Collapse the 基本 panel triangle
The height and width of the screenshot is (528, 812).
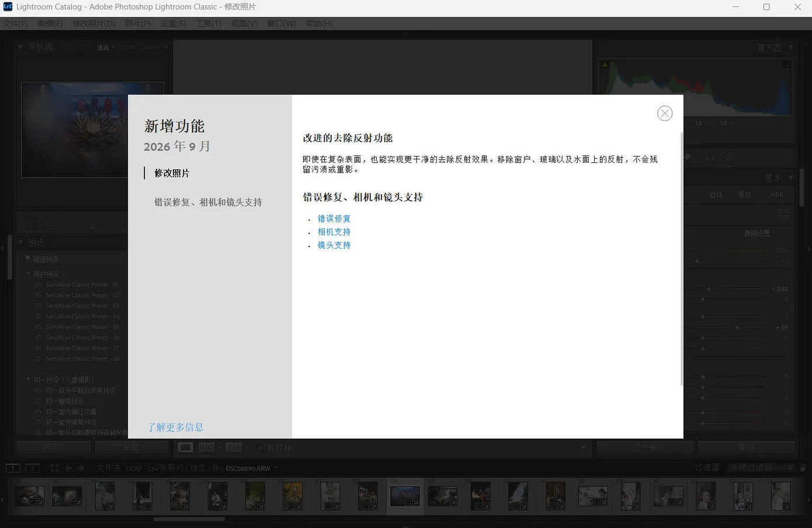point(791,178)
